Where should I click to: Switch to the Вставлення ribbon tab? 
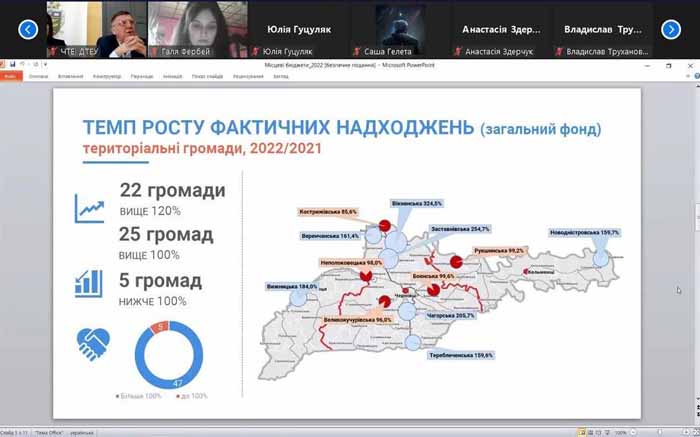pos(71,76)
